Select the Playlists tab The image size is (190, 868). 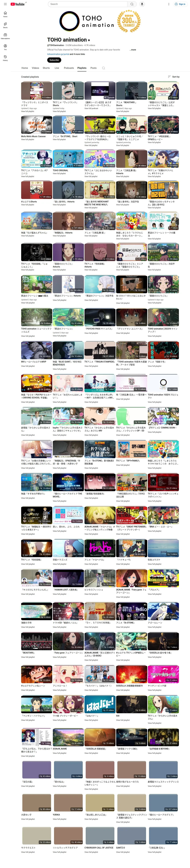(82, 68)
